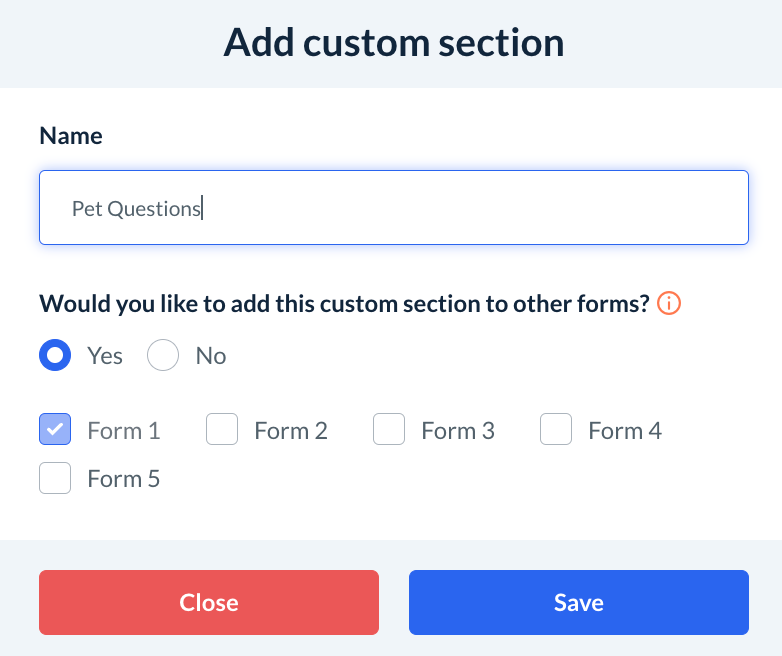
Task: Click the Add custom section heading
Action: [x=393, y=43]
